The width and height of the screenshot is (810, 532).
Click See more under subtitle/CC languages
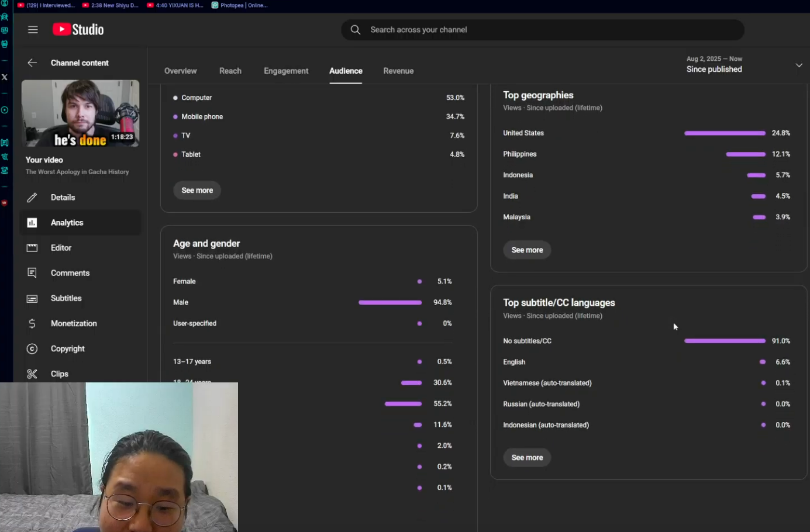point(527,458)
